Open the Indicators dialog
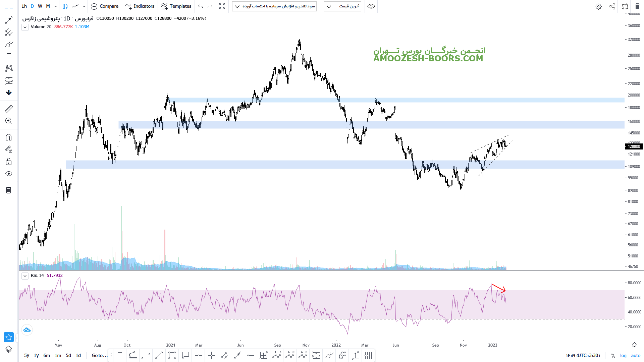This screenshot has width=644, height=362. click(140, 6)
